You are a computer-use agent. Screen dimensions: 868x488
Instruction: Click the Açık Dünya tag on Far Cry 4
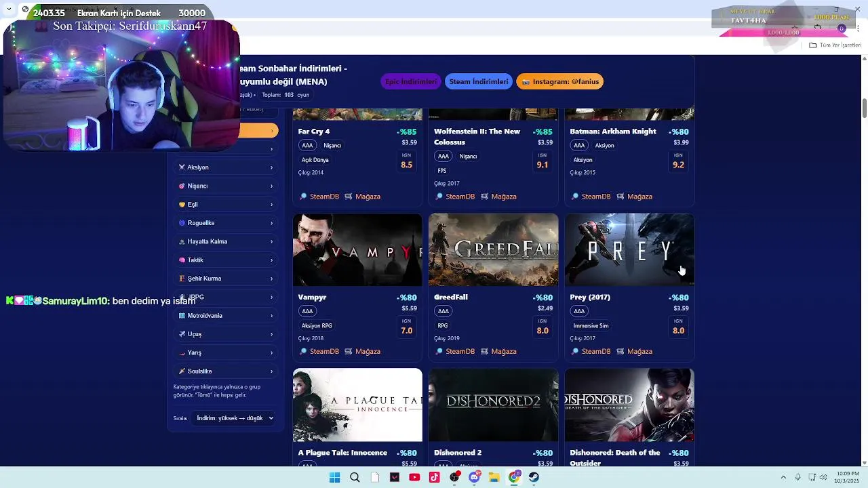[x=315, y=160]
